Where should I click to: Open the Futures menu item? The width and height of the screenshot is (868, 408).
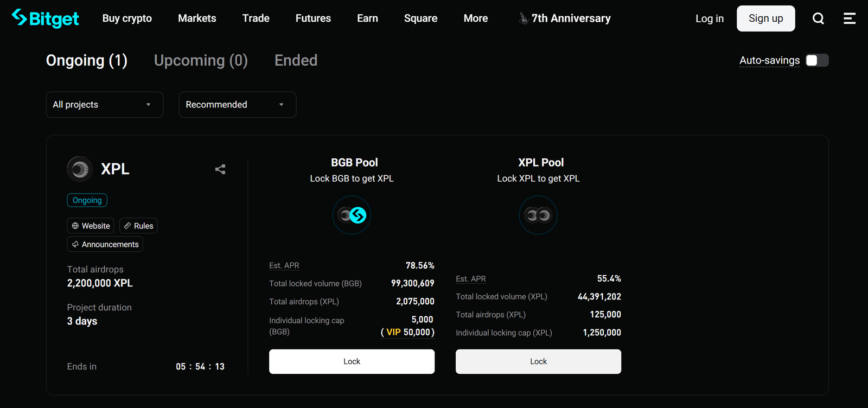pyautogui.click(x=313, y=18)
